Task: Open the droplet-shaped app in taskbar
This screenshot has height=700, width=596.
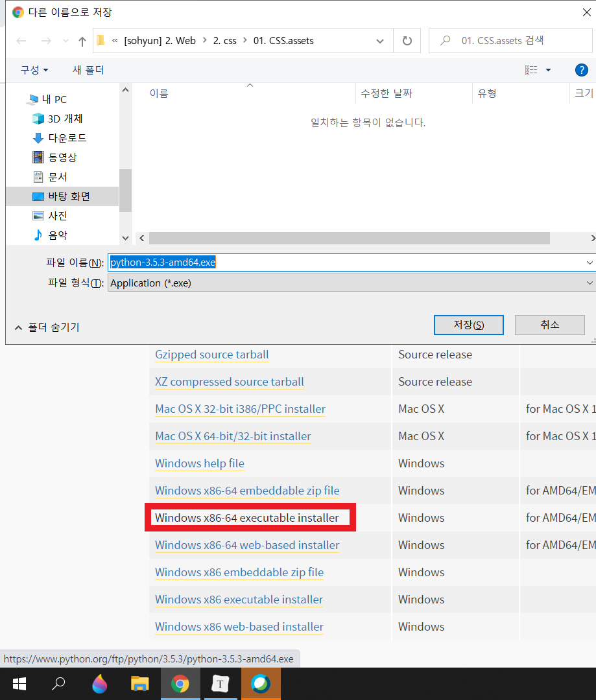Action: [100, 684]
